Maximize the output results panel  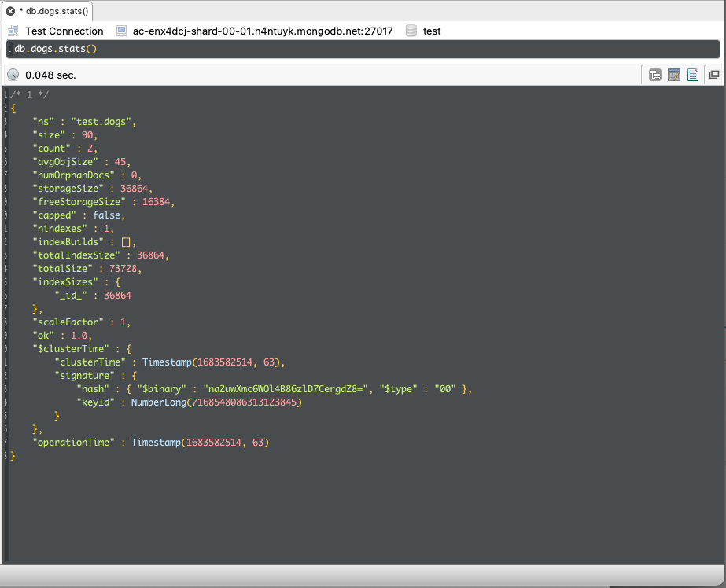(713, 75)
